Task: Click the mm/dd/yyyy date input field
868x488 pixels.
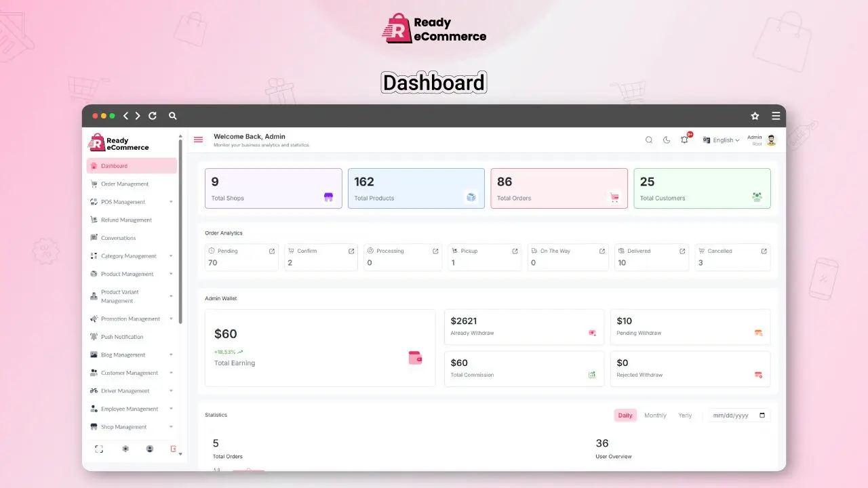Action: pyautogui.click(x=739, y=415)
